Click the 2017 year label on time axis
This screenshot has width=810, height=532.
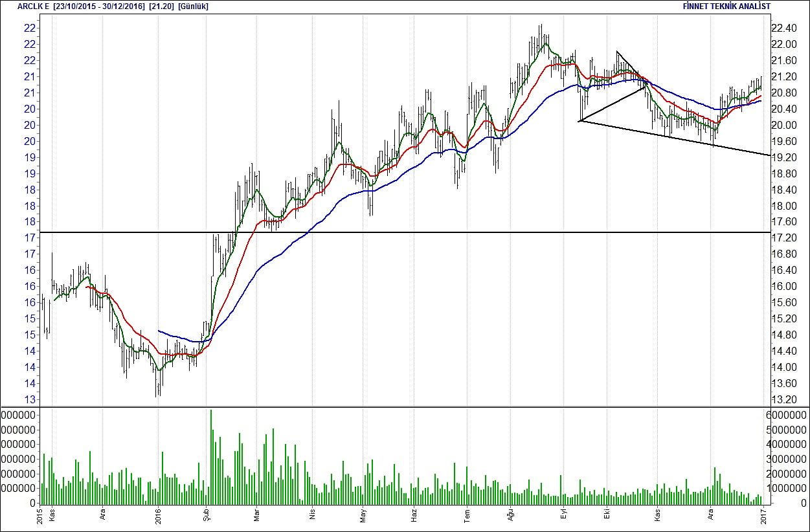pos(762,516)
